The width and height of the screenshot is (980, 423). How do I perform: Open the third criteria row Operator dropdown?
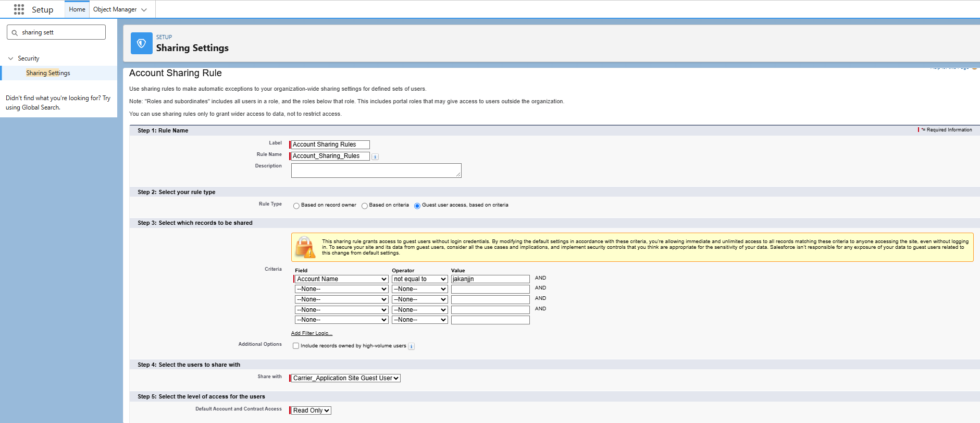coord(420,299)
